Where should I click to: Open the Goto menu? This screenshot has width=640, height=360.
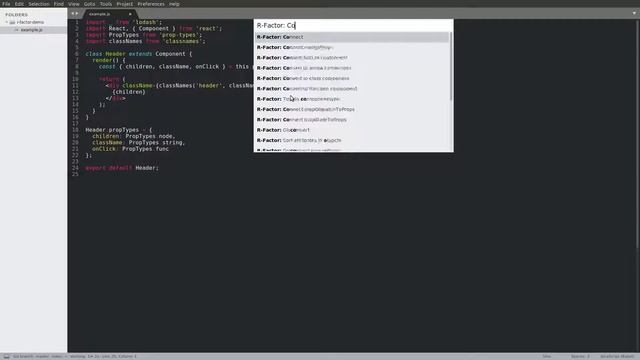(89, 4)
